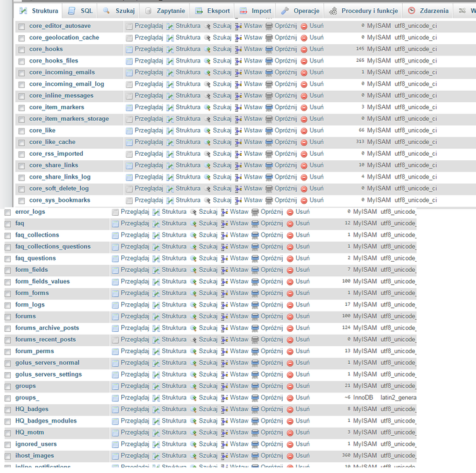Open the forums_archive_posts table link
This screenshot has width=476, height=473.
[x=47, y=328]
